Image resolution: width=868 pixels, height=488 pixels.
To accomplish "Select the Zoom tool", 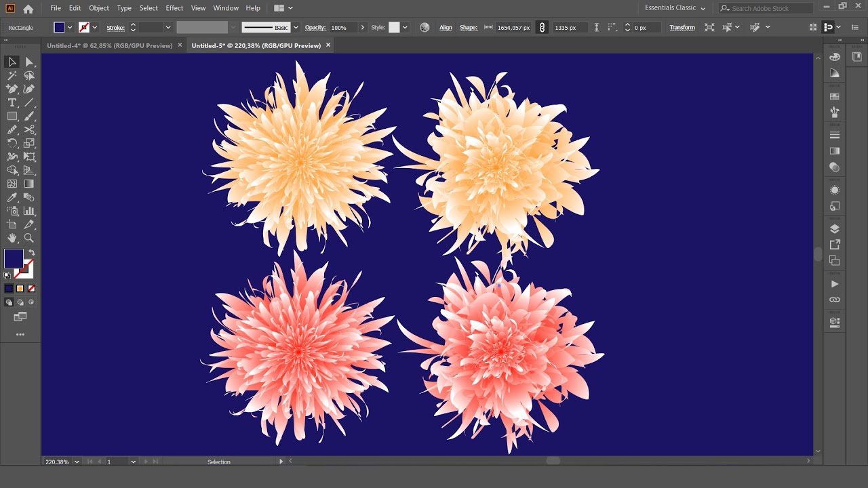I will pos(29,238).
